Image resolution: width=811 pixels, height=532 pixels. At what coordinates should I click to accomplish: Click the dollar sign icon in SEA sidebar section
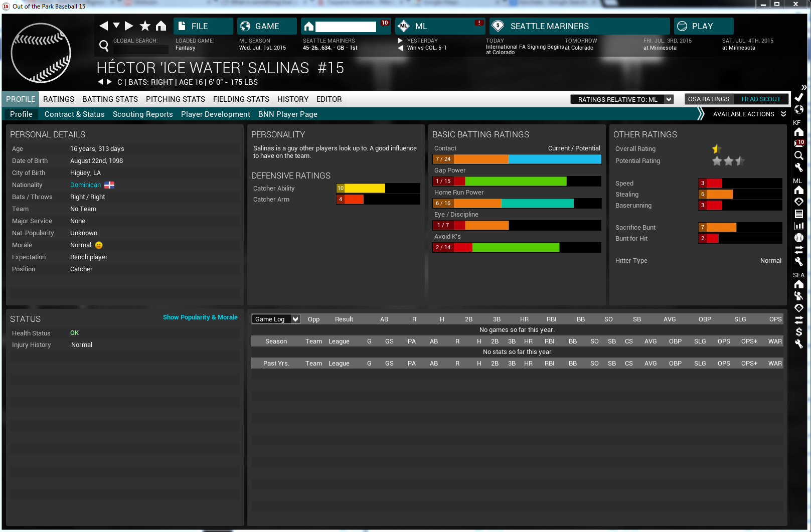[x=799, y=332]
